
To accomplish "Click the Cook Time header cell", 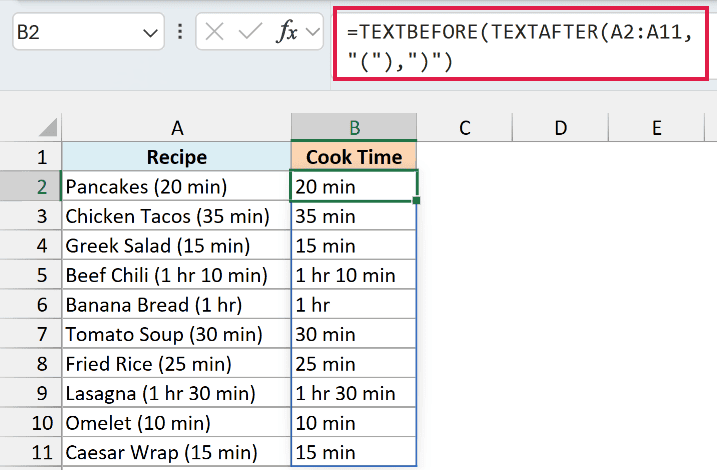I will pyautogui.click(x=354, y=157).
